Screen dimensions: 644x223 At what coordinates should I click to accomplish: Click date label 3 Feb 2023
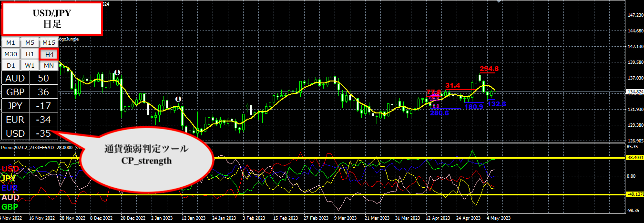point(254,218)
